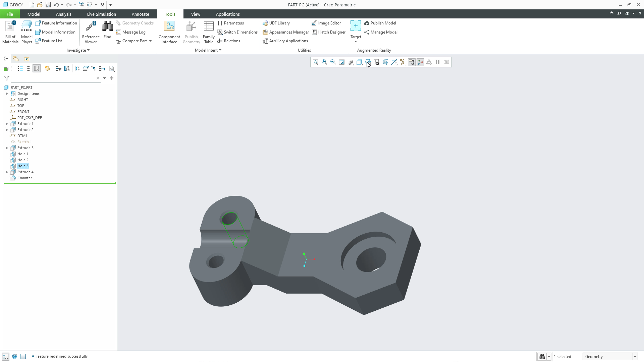This screenshot has width=644, height=362.
Task: Launch the Model Player
Action: (27, 32)
